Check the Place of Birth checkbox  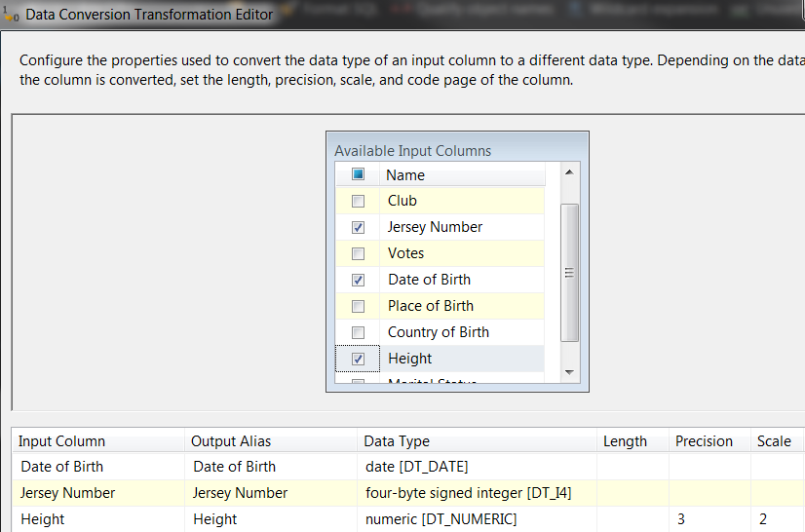(x=358, y=306)
